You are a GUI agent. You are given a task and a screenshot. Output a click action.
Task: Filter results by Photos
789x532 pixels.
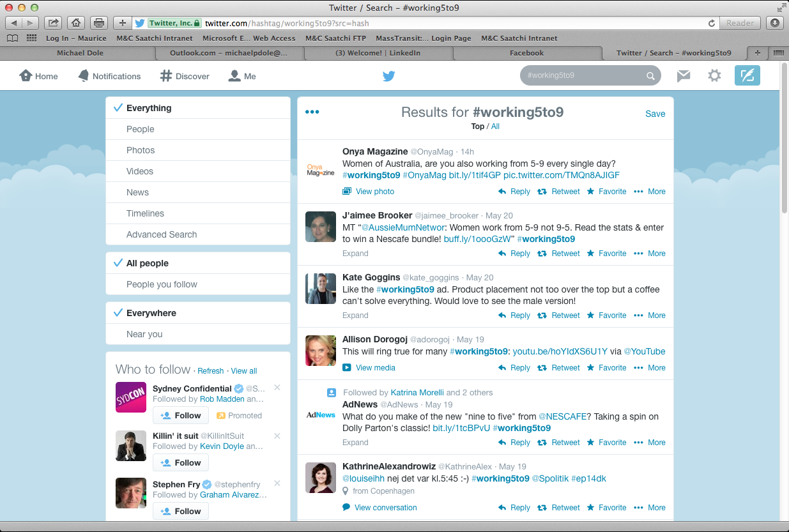pyautogui.click(x=198, y=150)
